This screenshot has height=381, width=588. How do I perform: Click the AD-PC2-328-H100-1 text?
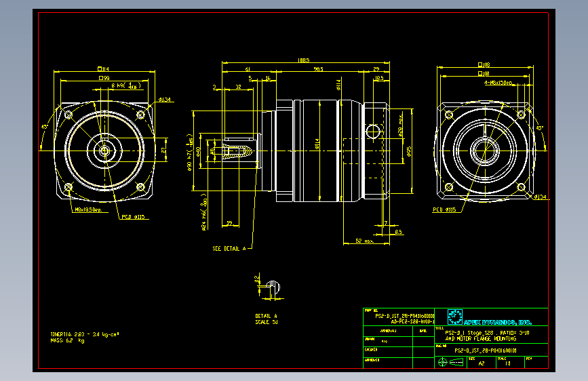pyautogui.click(x=412, y=322)
